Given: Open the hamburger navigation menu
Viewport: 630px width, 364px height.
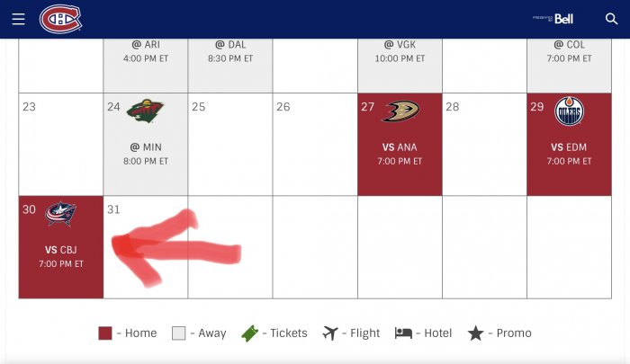Looking at the screenshot, I should pos(18,19).
